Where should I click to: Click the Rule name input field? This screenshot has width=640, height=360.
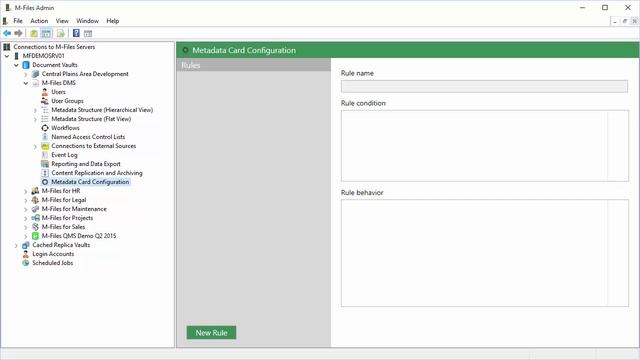coord(484,86)
